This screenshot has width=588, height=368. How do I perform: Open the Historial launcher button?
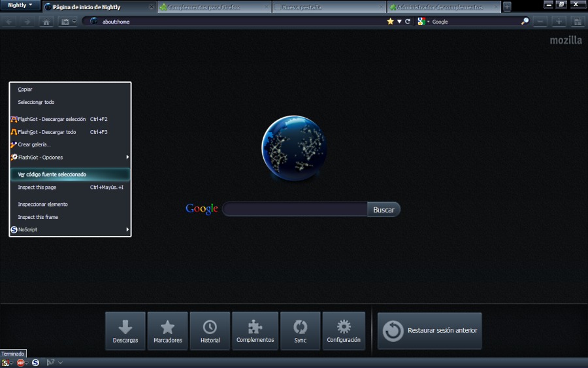coord(210,331)
